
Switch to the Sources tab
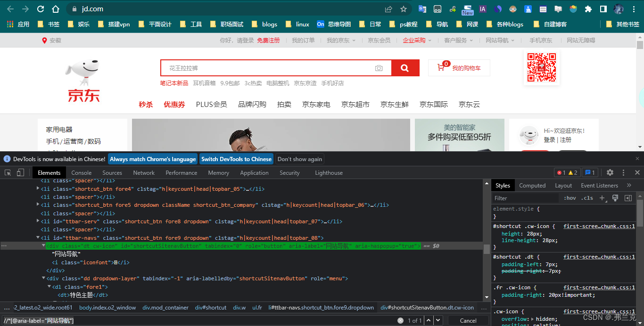(x=112, y=172)
